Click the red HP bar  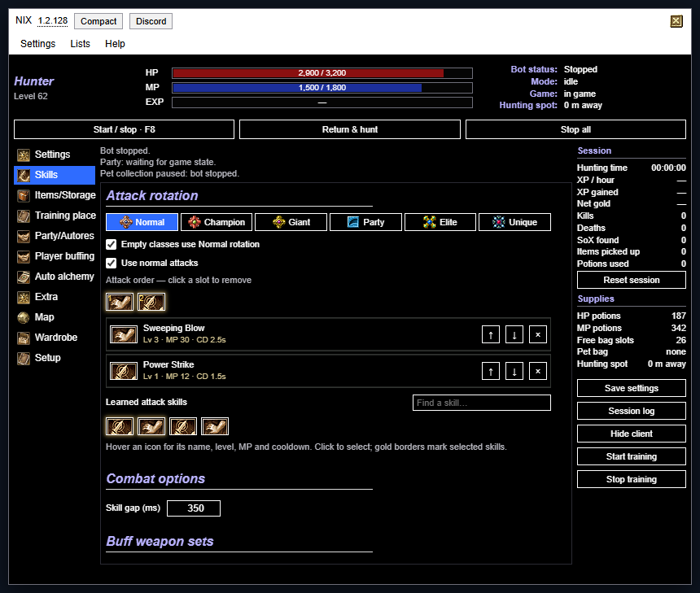(322, 73)
